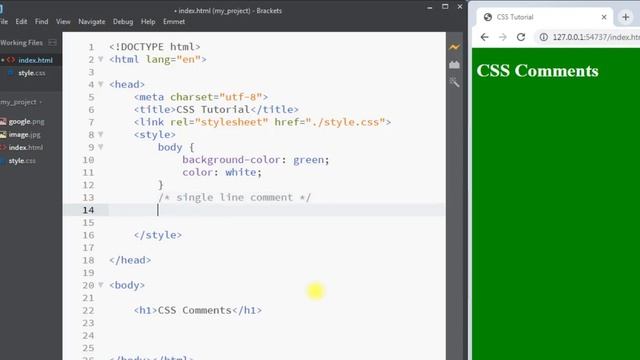Click the google.png file icon

tap(3, 122)
